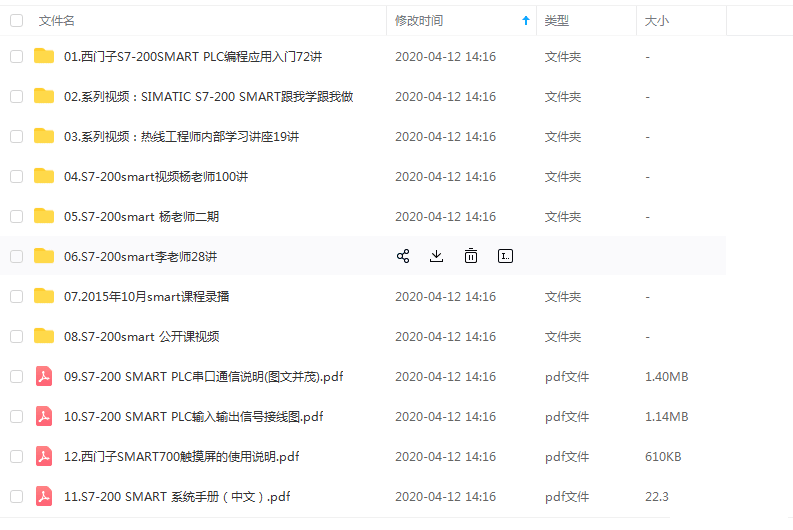Open file 11.S7-200 SMART 系统手册（中文）.pdf
This screenshot has width=793, height=530.
coord(177,496)
